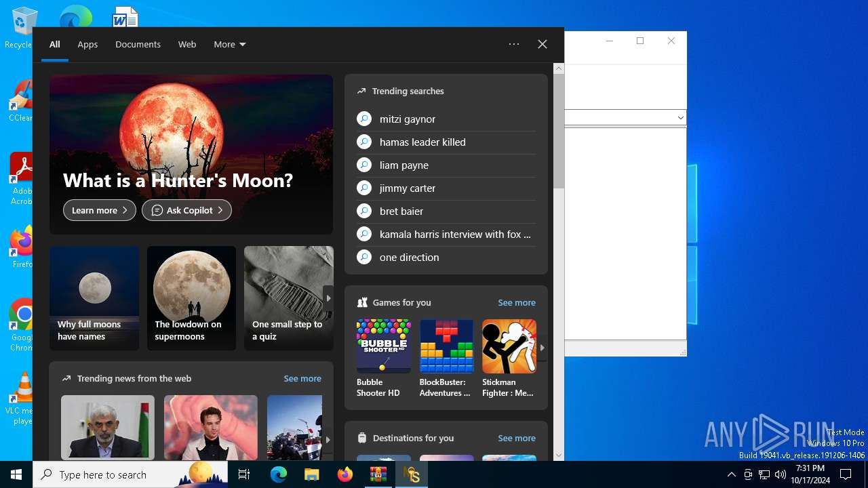
Task: Launch Firefox from taskbar
Action: tap(344, 474)
